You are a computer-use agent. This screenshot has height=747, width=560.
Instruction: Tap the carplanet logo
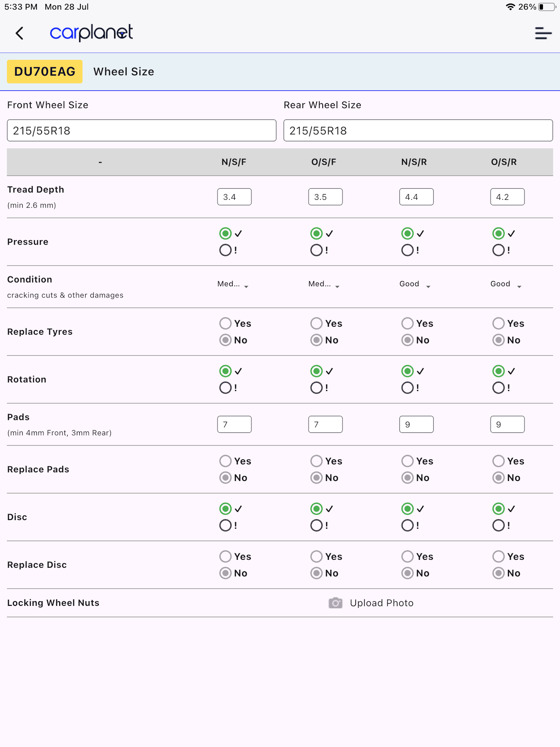click(91, 33)
